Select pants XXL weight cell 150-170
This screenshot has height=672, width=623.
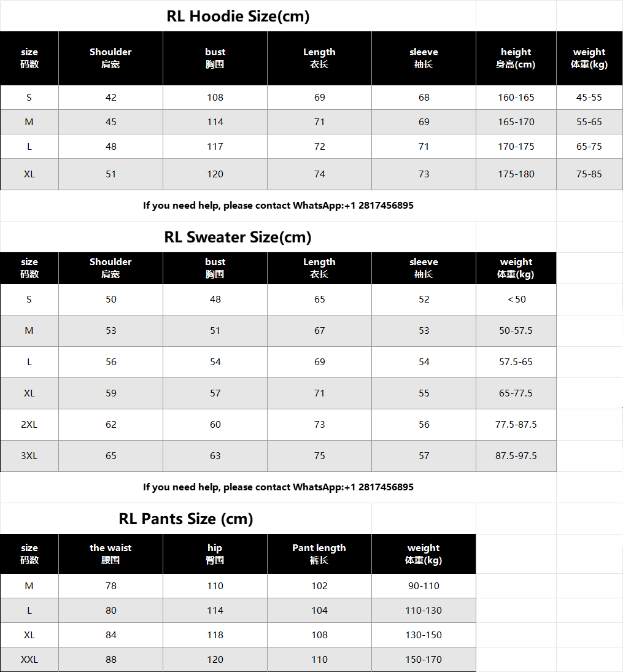click(x=424, y=660)
